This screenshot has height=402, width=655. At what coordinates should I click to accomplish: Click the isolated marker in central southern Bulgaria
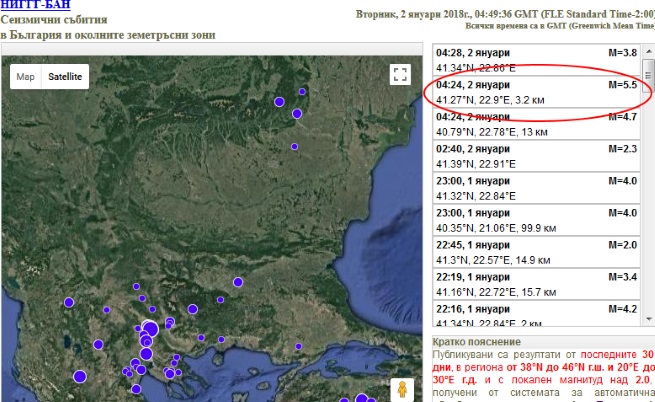pos(238,282)
